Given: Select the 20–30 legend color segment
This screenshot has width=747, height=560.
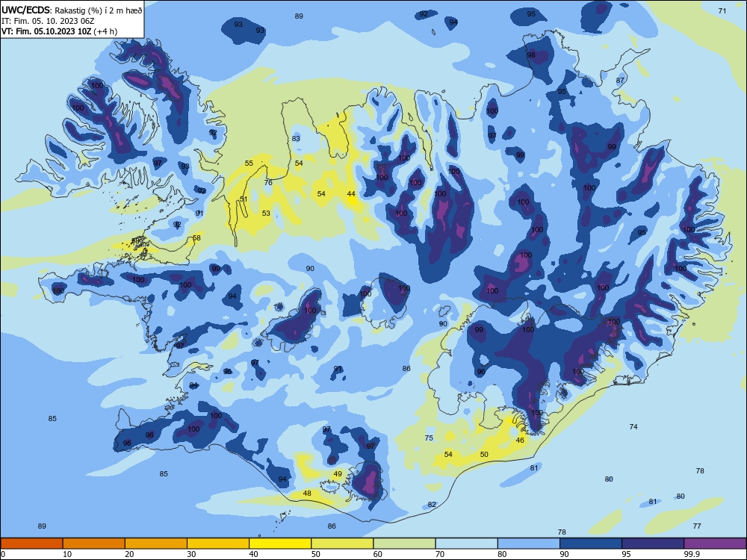Looking at the screenshot, I should (156, 544).
